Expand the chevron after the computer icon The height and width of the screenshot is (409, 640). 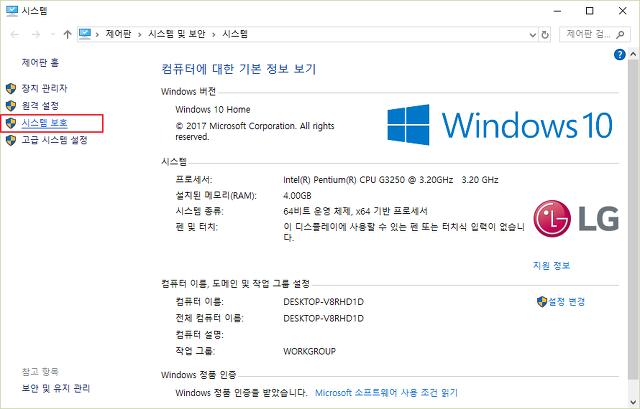point(97,35)
